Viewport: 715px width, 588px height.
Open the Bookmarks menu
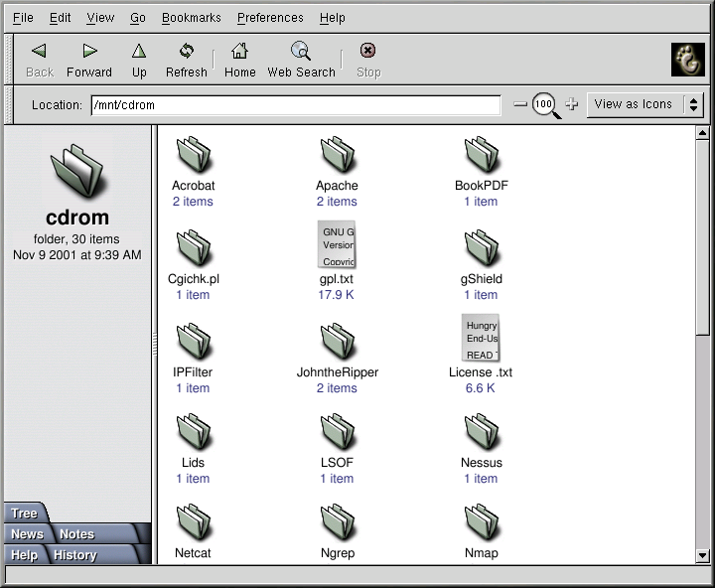(192, 18)
